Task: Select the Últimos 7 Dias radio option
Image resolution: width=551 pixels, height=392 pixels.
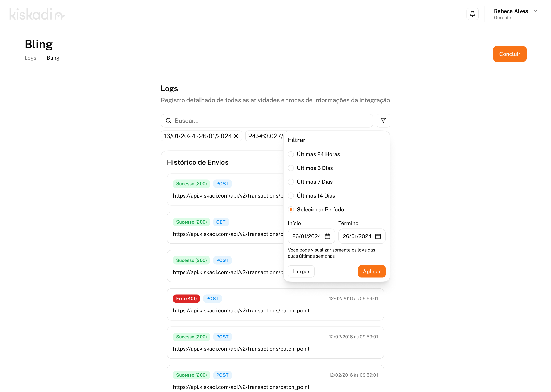Action: point(291,182)
